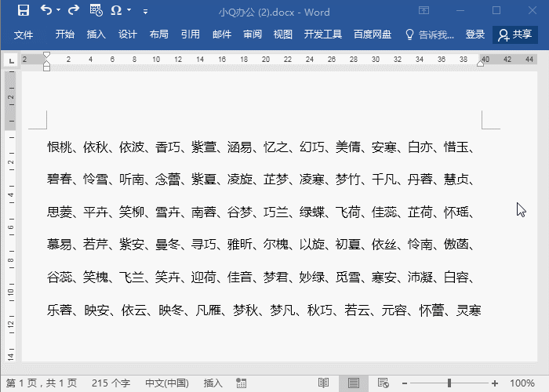Click the zoom in plus button
549x392 pixels.
pyautogui.click(x=495, y=383)
